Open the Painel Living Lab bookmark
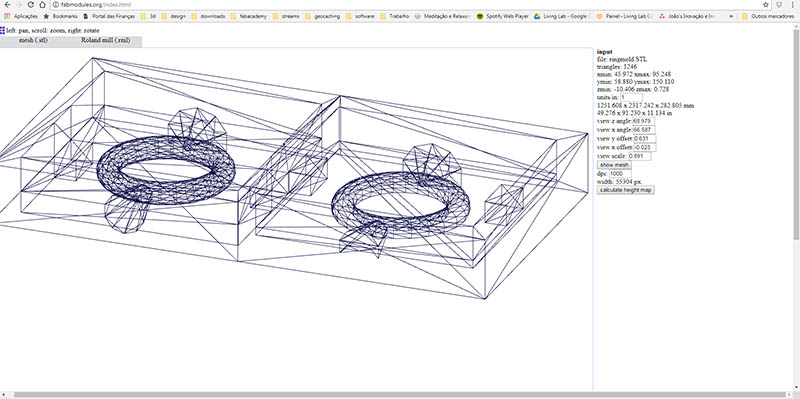The image size is (800, 399). pos(624,16)
